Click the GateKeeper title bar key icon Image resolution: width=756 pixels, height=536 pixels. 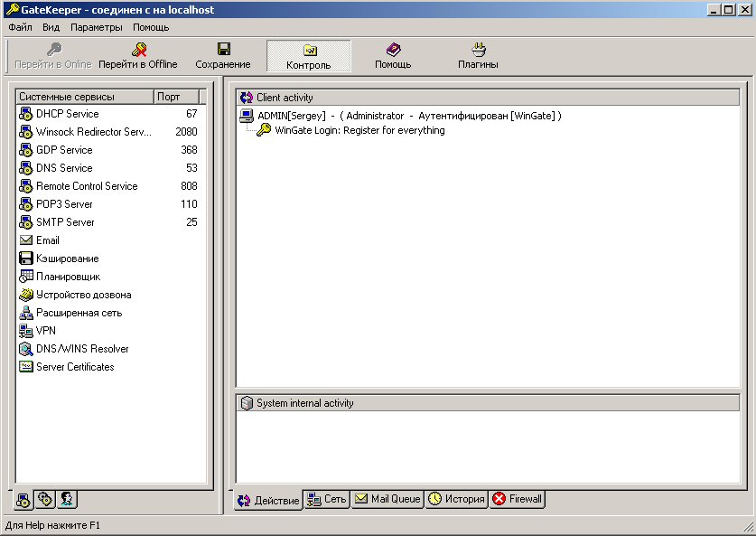pyautogui.click(x=12, y=9)
